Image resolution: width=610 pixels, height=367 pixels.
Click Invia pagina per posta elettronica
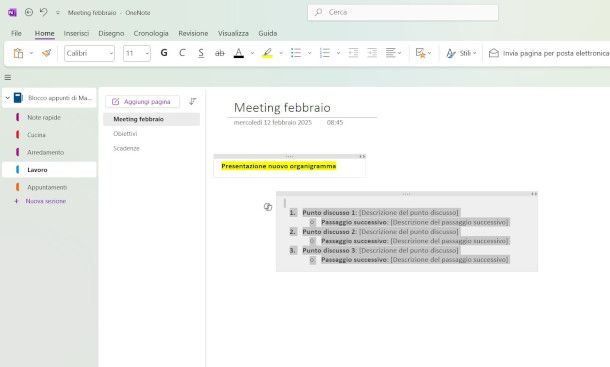[549, 53]
